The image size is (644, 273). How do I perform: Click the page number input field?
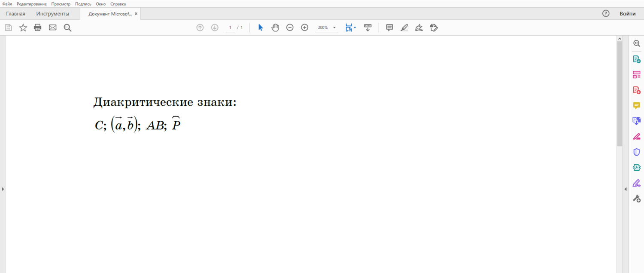coord(230,27)
